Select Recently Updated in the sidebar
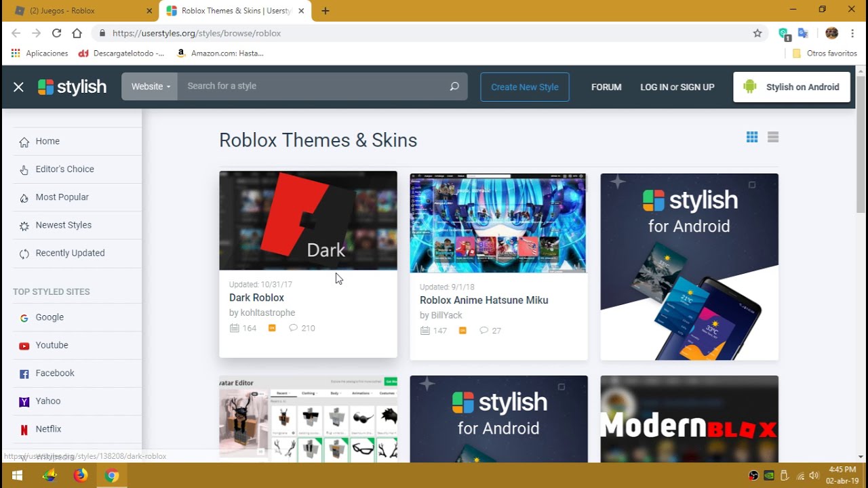This screenshot has height=488, width=868. point(70,253)
